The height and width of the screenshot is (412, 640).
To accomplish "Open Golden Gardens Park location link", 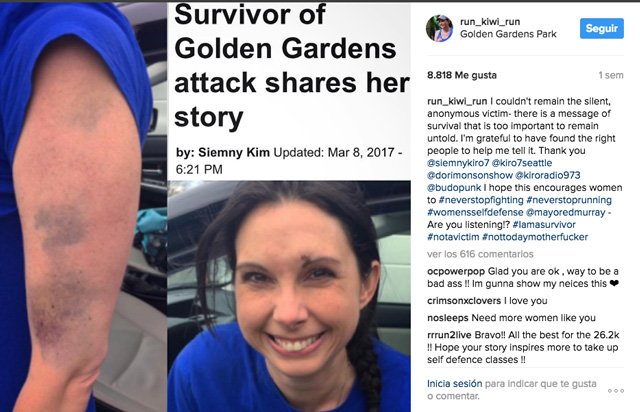I will click(x=508, y=34).
